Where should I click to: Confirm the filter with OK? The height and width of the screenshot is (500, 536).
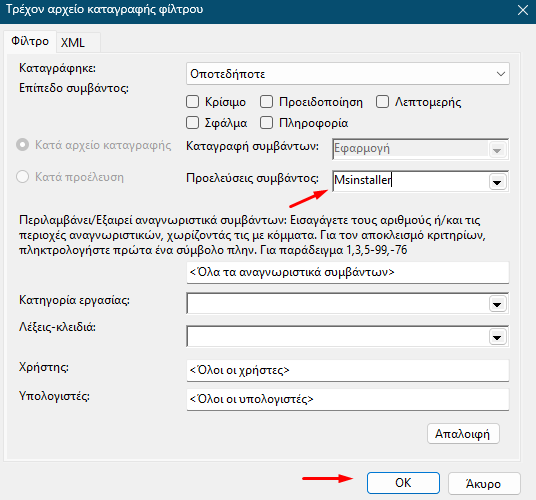[x=403, y=483]
